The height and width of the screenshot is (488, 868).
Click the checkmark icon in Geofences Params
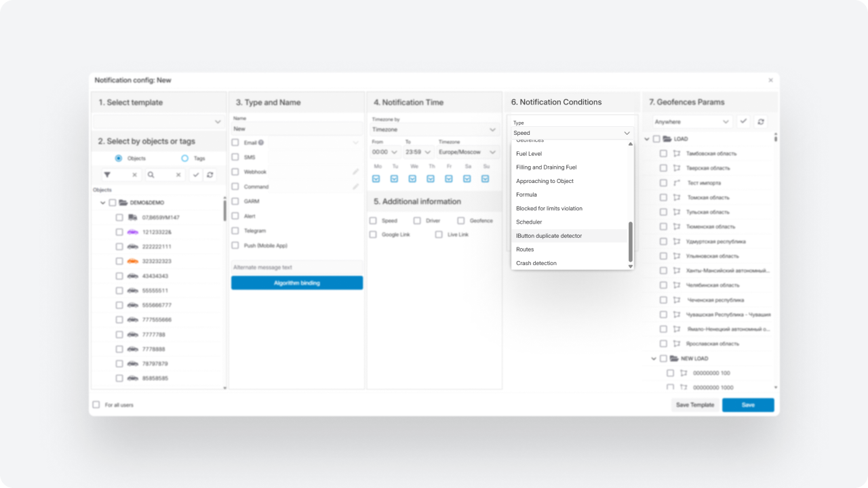tap(744, 121)
